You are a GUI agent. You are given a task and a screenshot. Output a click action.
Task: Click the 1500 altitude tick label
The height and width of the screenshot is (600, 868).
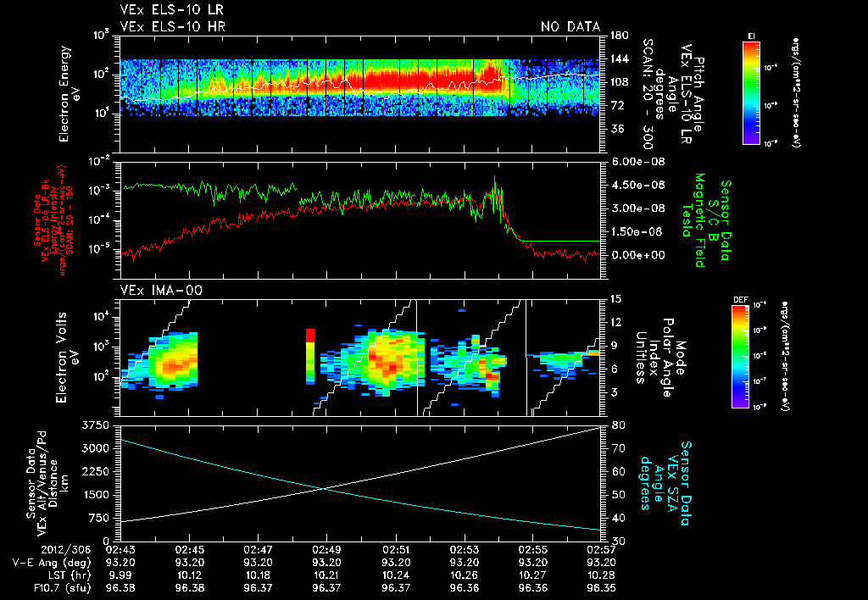coord(95,495)
